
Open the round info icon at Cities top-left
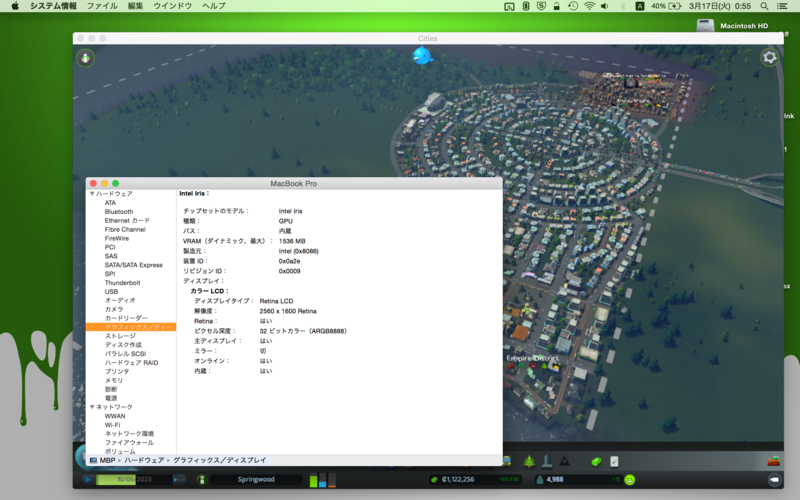[x=86, y=58]
